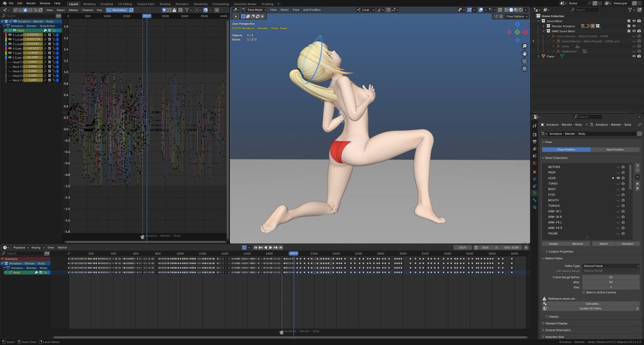This screenshot has width=644, height=345.
Task: Open the graph editor Channel menu
Action: click(87, 10)
